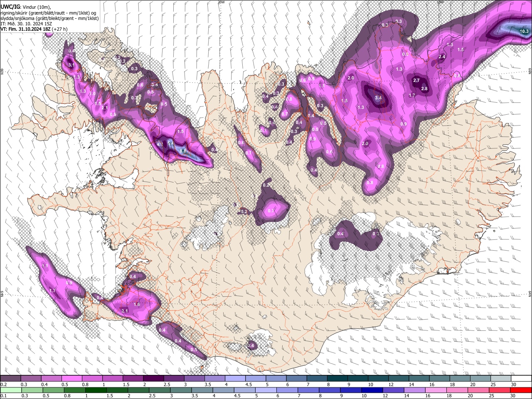This screenshot has width=532, height=399.
Task: Click the 'Vindur (10m)' header text
Action: [36, 7]
